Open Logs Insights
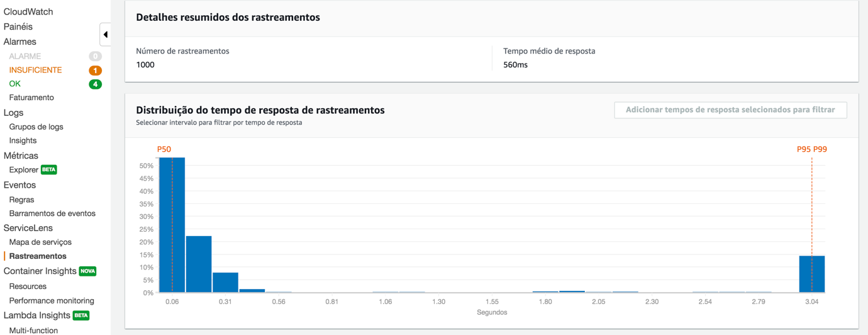The height and width of the screenshot is (335, 868). [x=23, y=140]
